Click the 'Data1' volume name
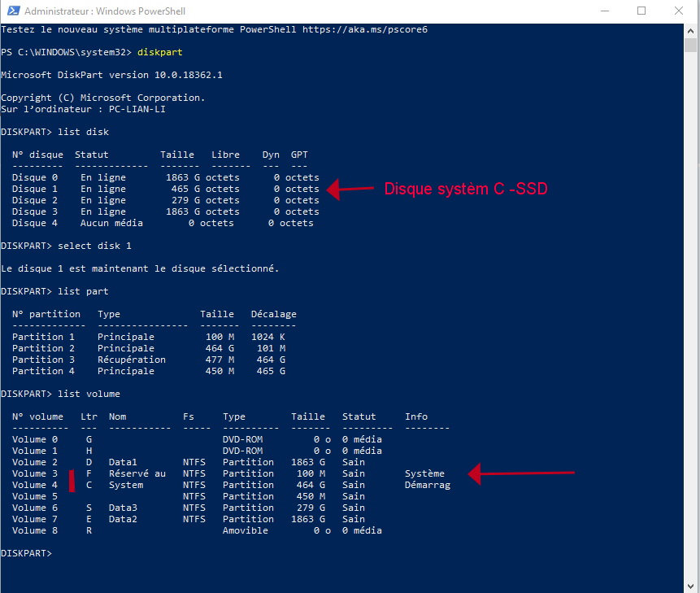The width and height of the screenshot is (700, 593). coord(123,462)
